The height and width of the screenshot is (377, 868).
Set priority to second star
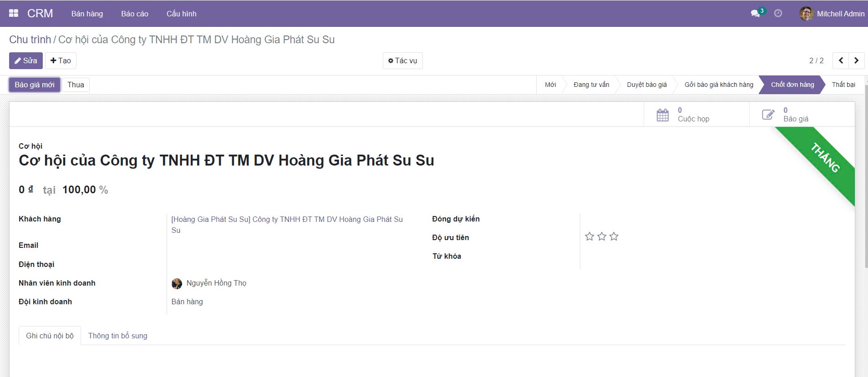[602, 236]
